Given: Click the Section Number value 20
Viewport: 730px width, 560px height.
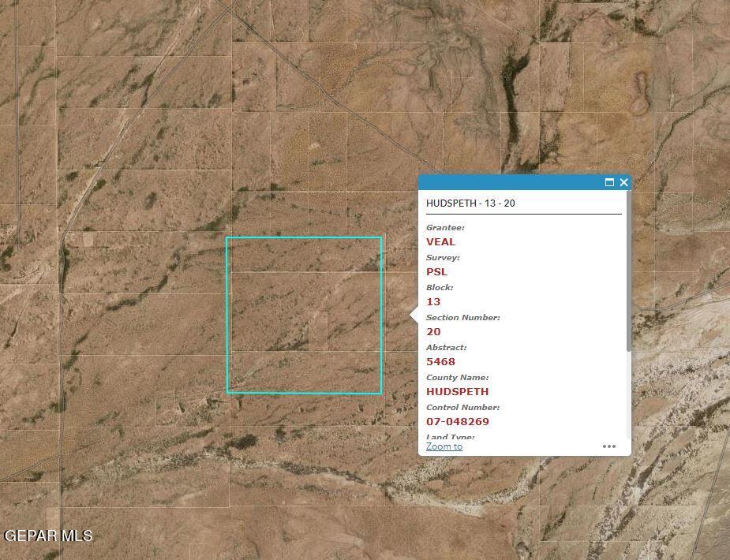Looking at the screenshot, I should 432,331.
